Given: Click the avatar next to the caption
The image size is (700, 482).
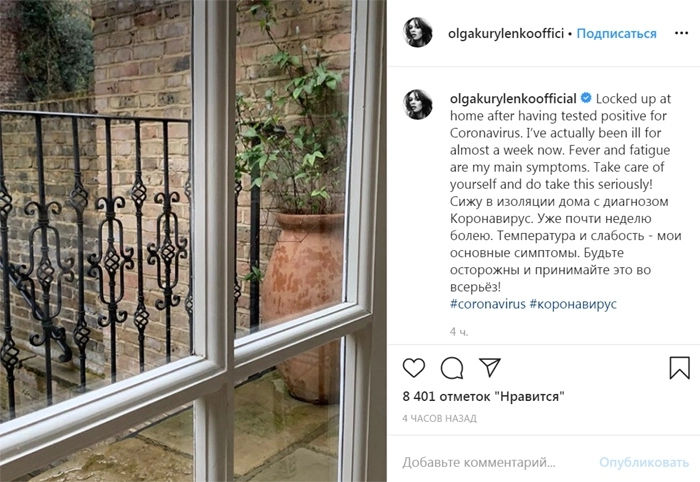Looking at the screenshot, I should click(418, 104).
